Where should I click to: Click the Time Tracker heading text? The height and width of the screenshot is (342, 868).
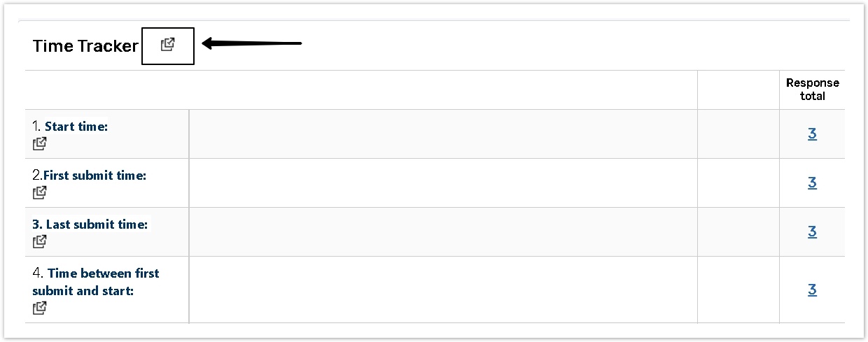pyautogui.click(x=85, y=46)
